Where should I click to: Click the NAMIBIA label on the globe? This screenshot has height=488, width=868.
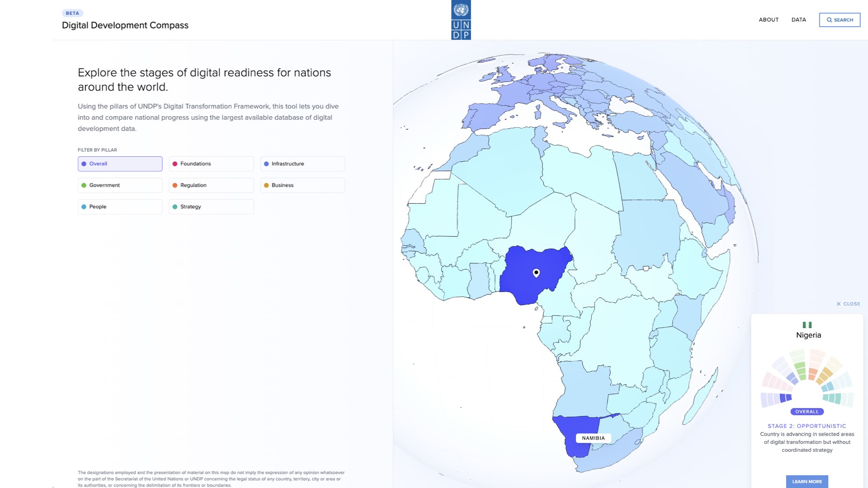[593, 438]
